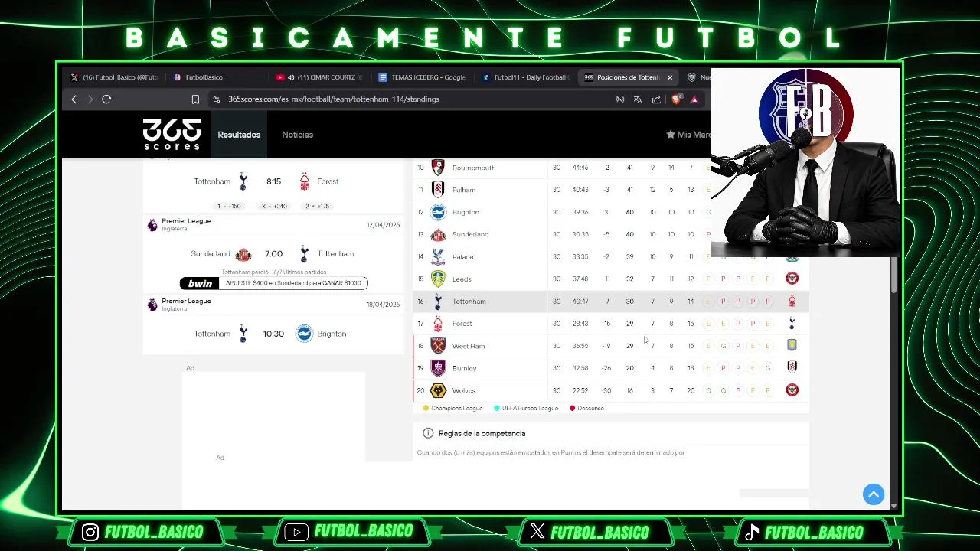Click the Sunderland crest in standings row 13
Screen dimensions: 980x551
click(438, 234)
